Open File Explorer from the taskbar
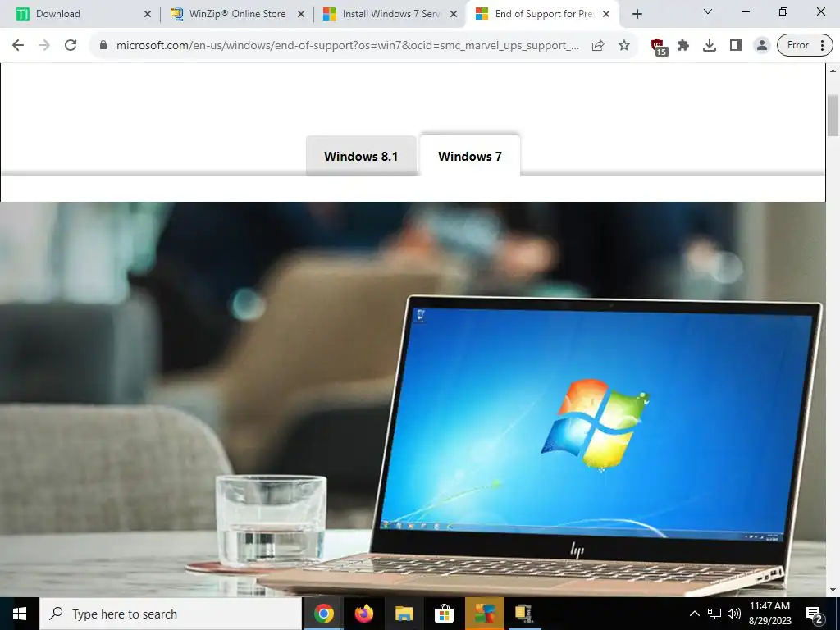The width and height of the screenshot is (840, 630). [x=404, y=614]
